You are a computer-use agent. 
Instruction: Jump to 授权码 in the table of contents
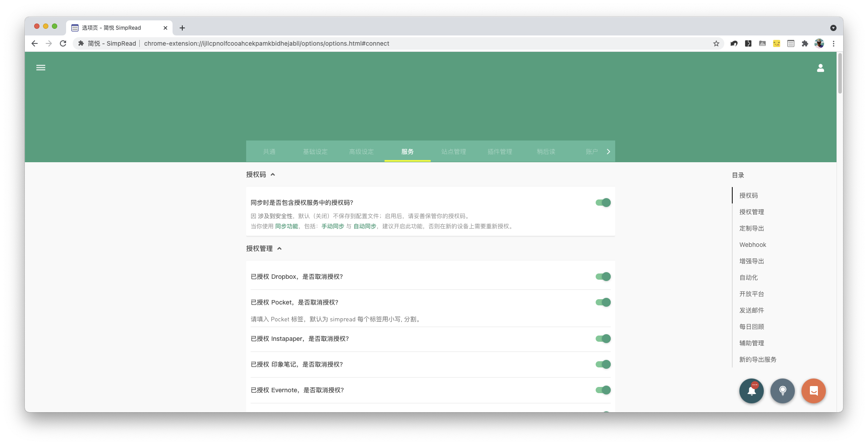click(749, 195)
